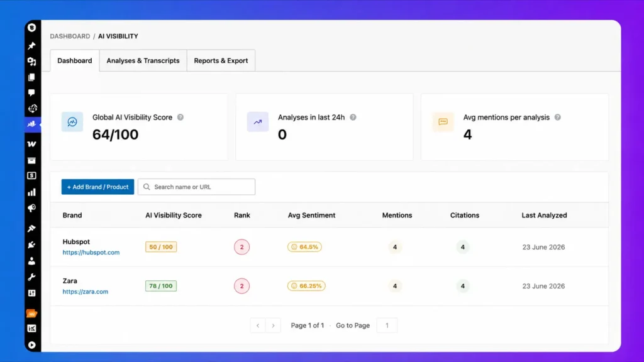
Task: Click Zara's 23 June 2026 date
Action: click(x=543, y=286)
